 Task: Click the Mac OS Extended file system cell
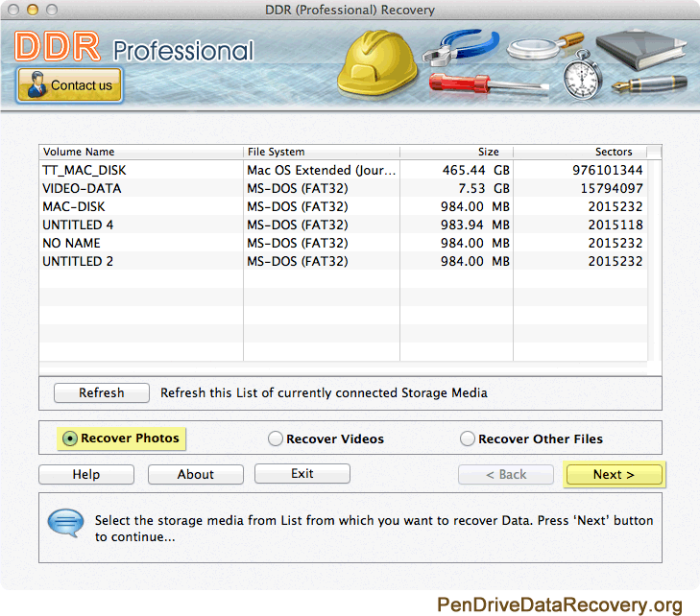pyautogui.click(x=322, y=170)
